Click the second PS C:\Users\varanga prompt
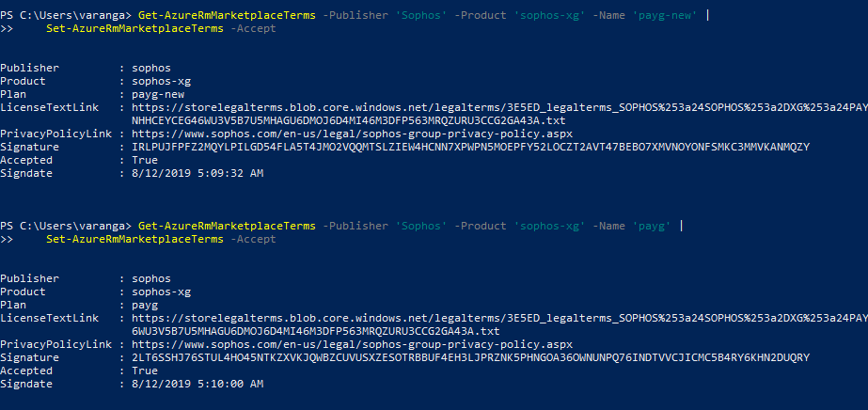This screenshot has height=410, width=868. (66, 227)
